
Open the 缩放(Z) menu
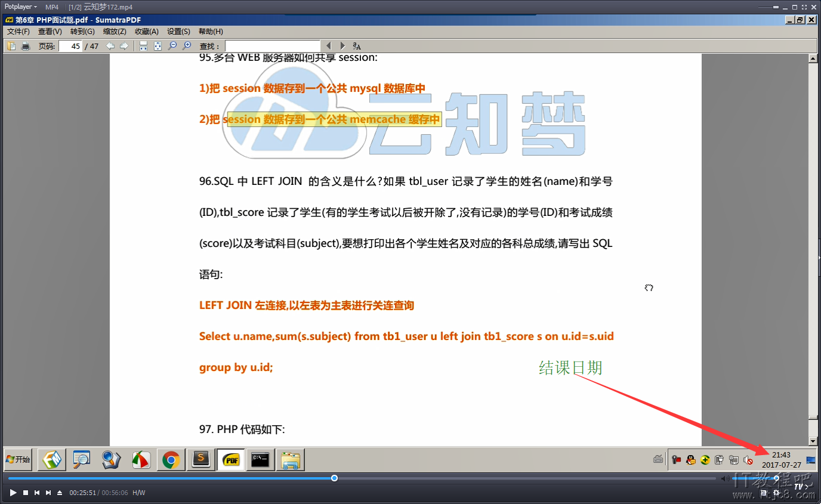tap(114, 32)
